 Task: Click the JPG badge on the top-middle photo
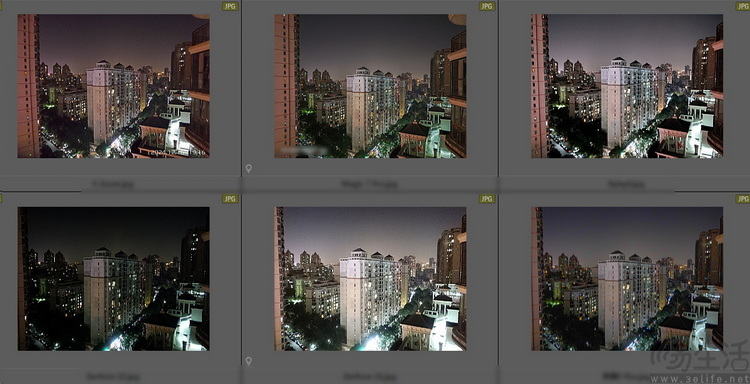click(487, 6)
